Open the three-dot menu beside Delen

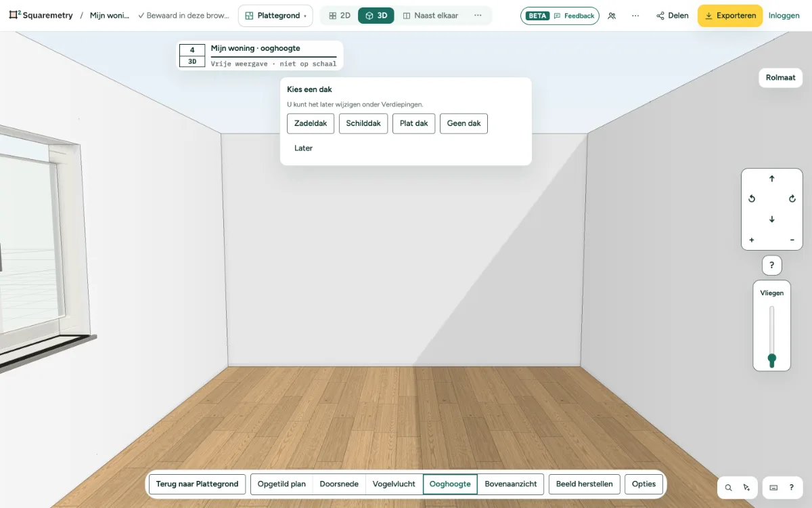[x=635, y=16]
